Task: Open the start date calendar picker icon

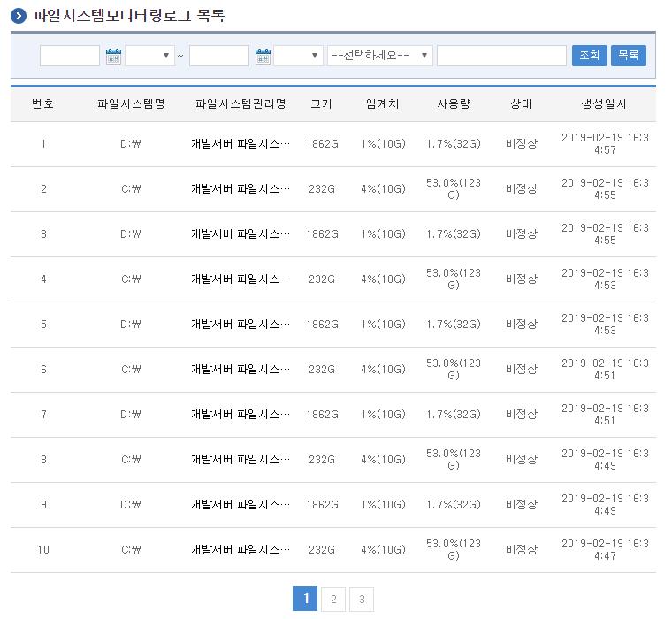Action: [113, 57]
